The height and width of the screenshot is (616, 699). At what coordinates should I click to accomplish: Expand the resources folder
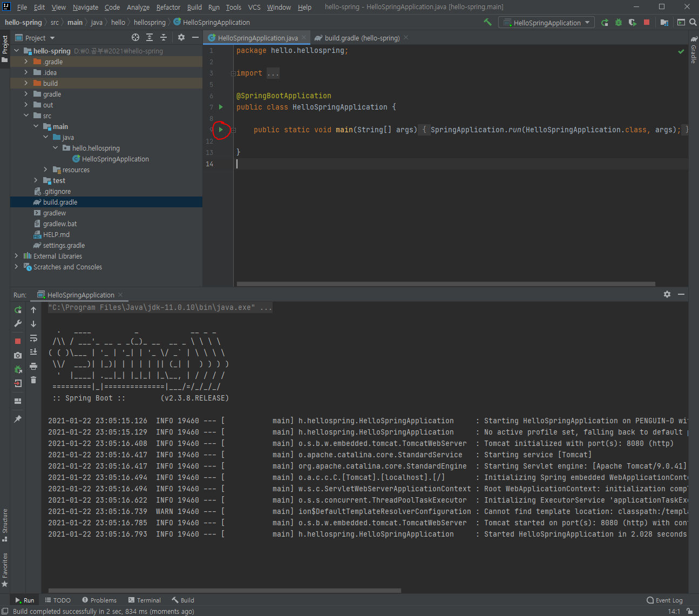tap(45, 170)
